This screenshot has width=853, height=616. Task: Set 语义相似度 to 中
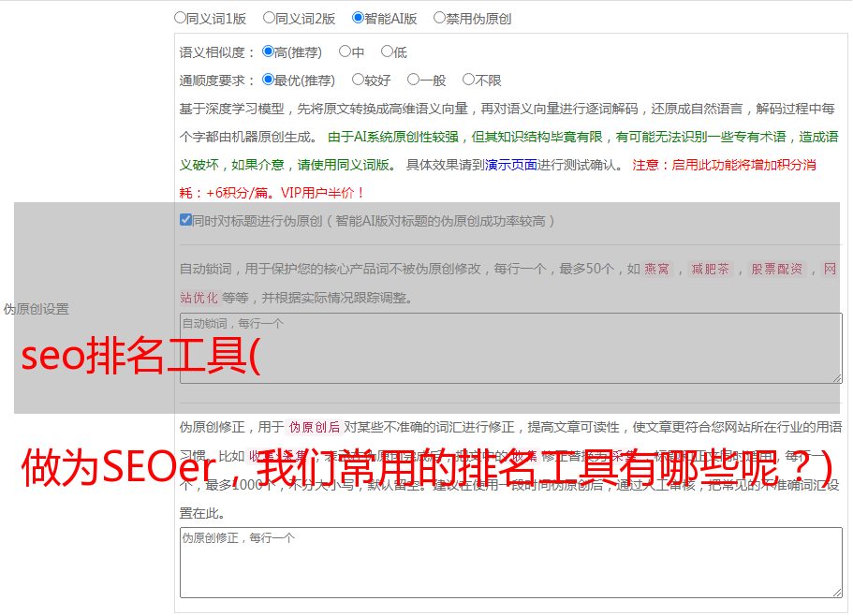coord(345,51)
